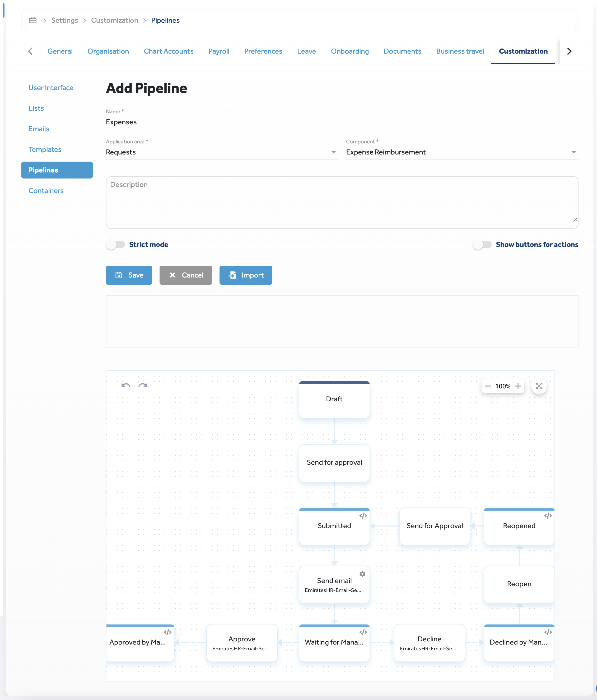Select the Decline action node
This screenshot has width=597, height=700.
(x=429, y=643)
